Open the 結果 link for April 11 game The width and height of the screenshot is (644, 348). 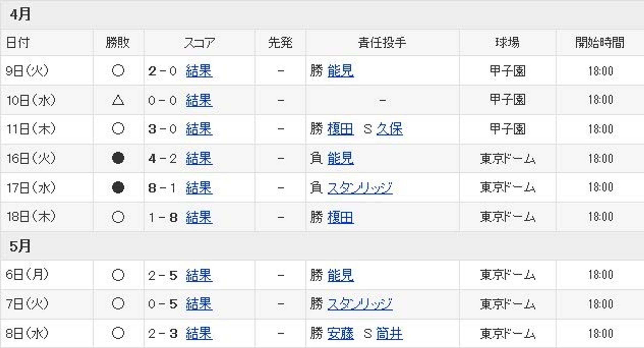pyautogui.click(x=199, y=129)
